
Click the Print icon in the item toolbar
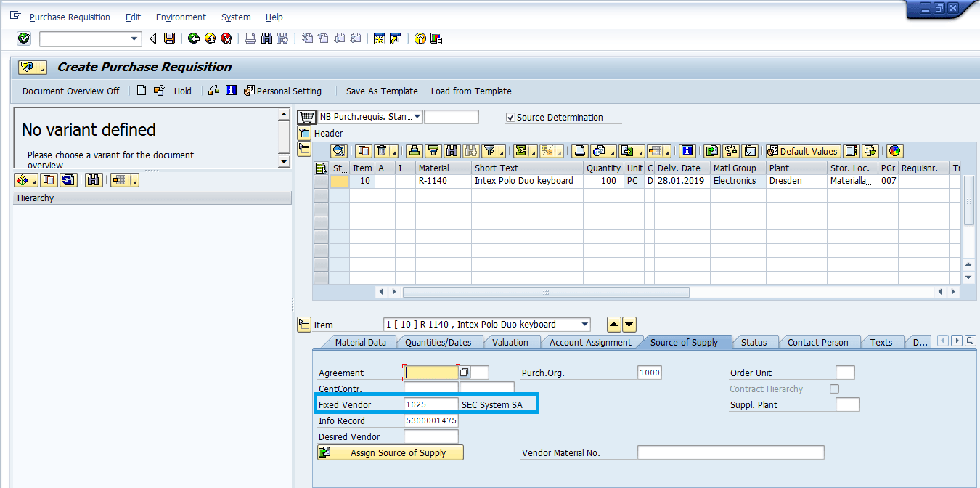580,151
